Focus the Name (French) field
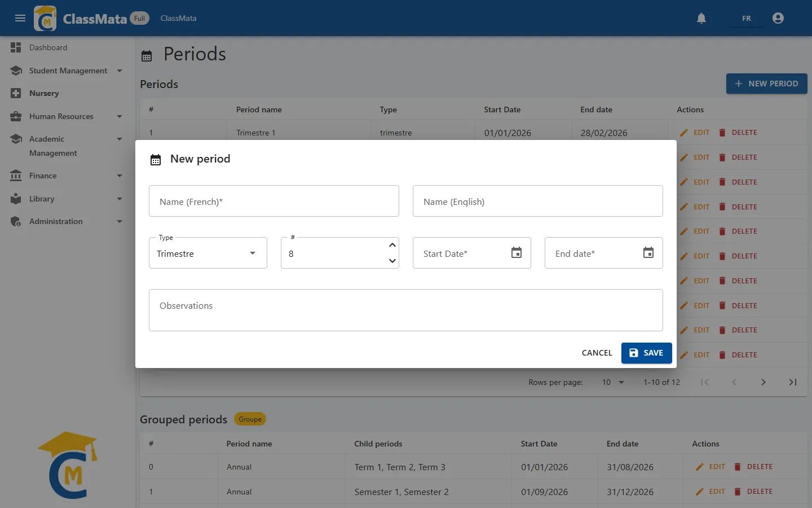812x508 pixels. pyautogui.click(x=274, y=201)
